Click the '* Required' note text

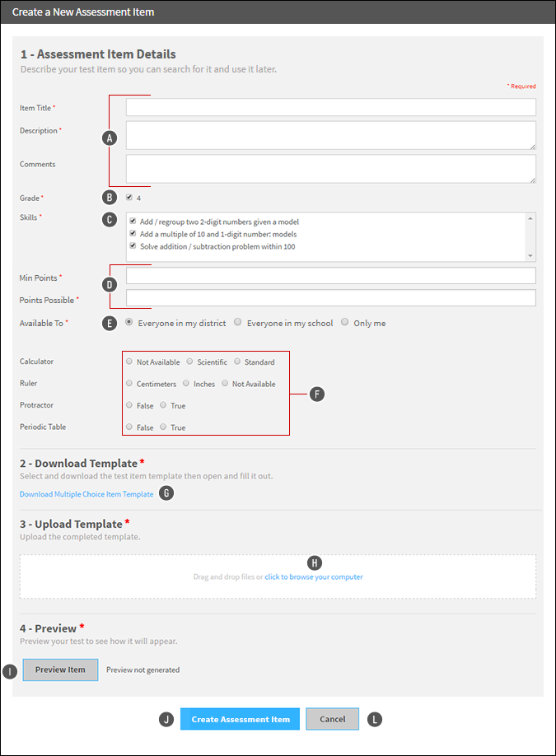(521, 86)
